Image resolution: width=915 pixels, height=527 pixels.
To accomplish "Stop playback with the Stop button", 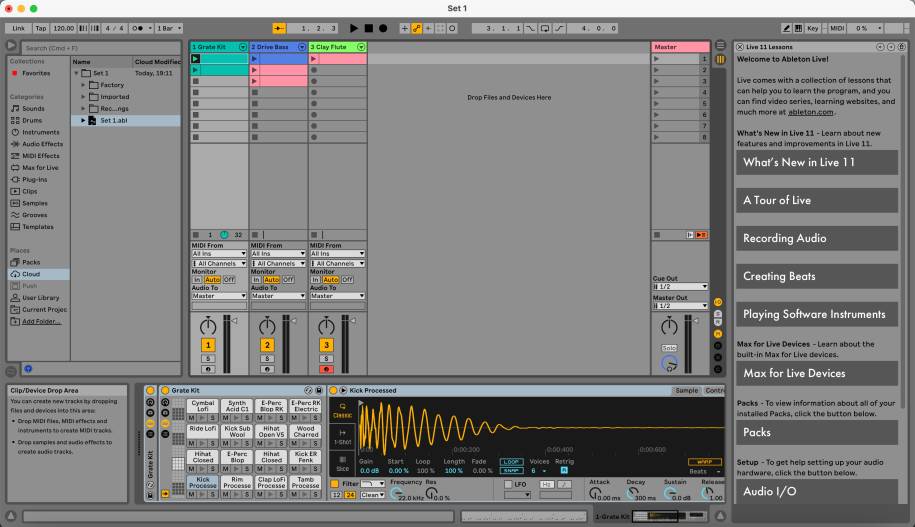I will (369, 28).
